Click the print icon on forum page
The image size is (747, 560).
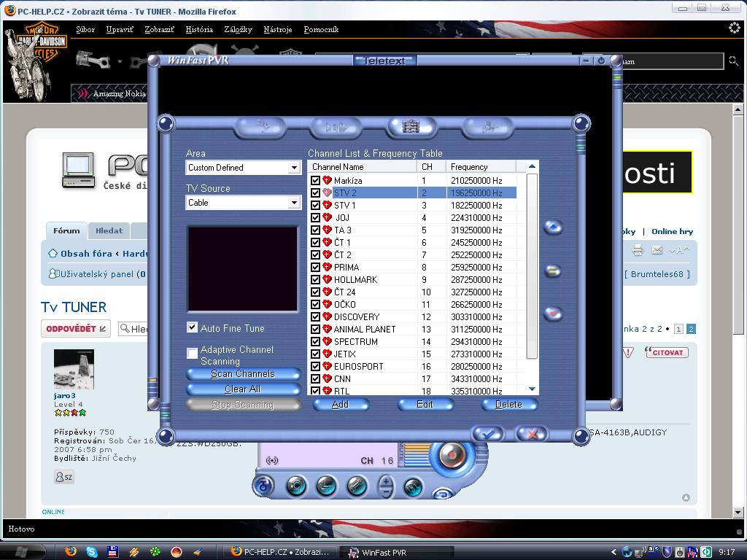click(638, 249)
